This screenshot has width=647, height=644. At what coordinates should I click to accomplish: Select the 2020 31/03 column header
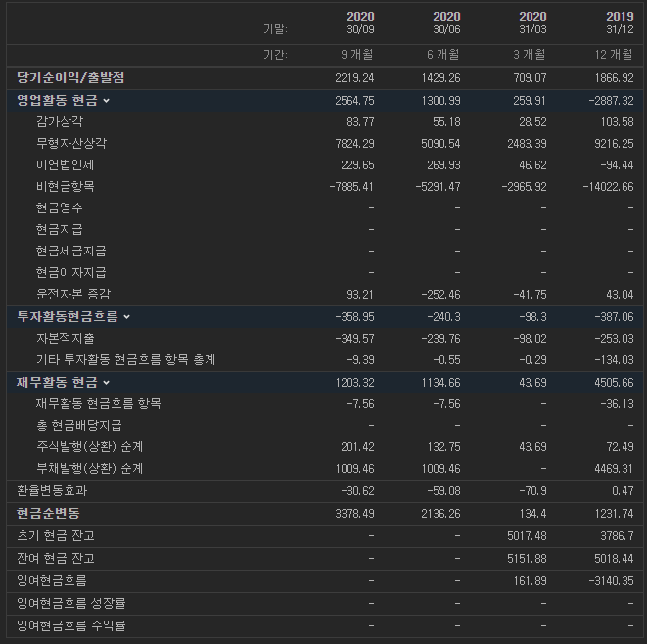(x=532, y=23)
